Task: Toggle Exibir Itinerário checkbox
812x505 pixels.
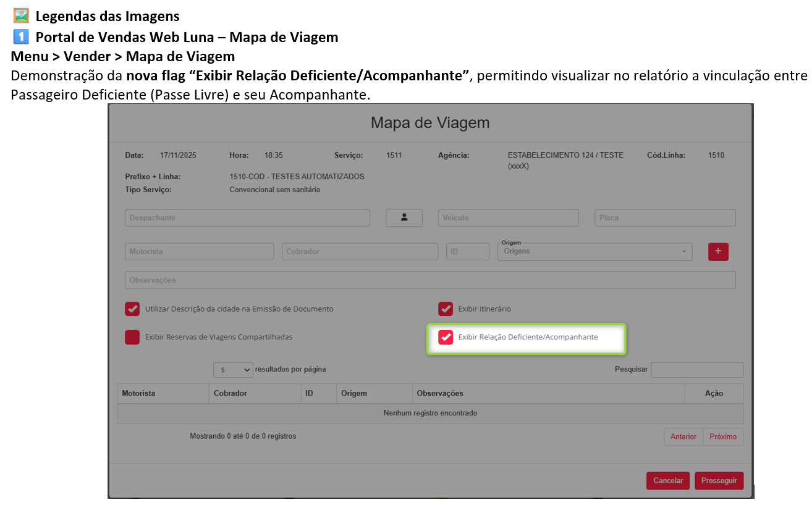Action: click(x=446, y=309)
